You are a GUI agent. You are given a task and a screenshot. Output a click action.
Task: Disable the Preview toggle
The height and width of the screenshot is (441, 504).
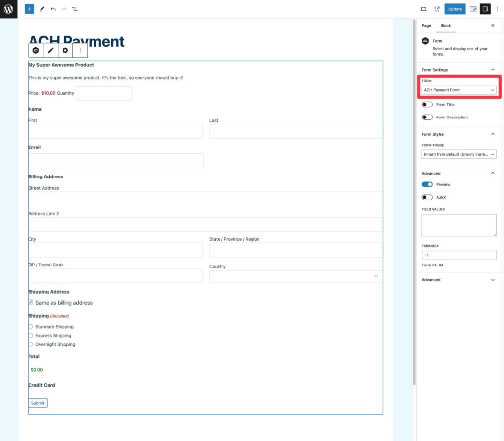(428, 184)
